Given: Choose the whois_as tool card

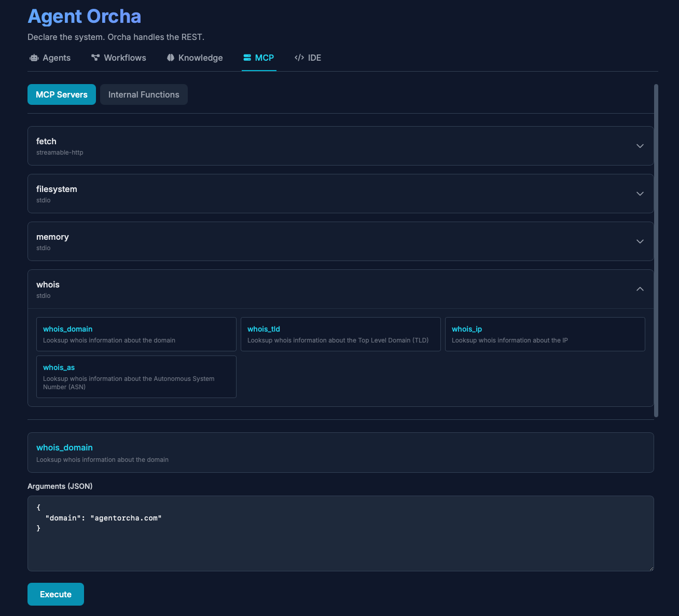Looking at the screenshot, I should point(136,377).
